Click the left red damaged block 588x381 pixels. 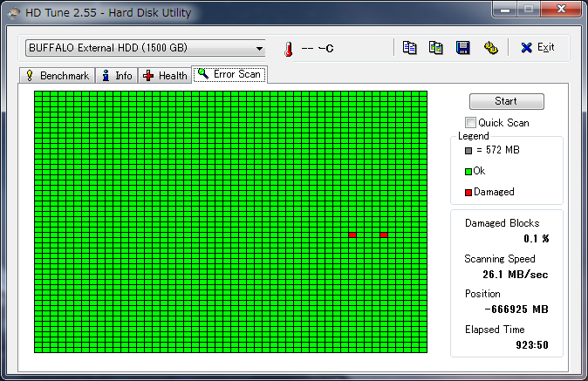coord(352,235)
